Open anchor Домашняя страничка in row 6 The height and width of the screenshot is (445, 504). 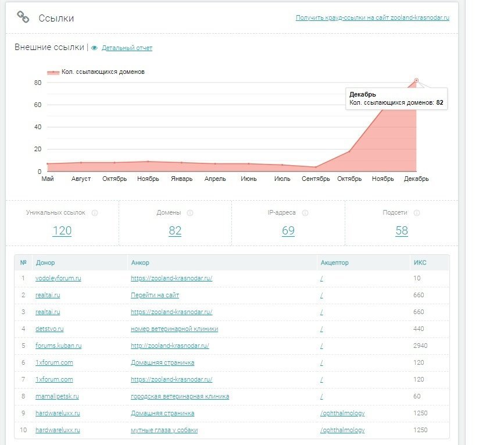[162, 362]
